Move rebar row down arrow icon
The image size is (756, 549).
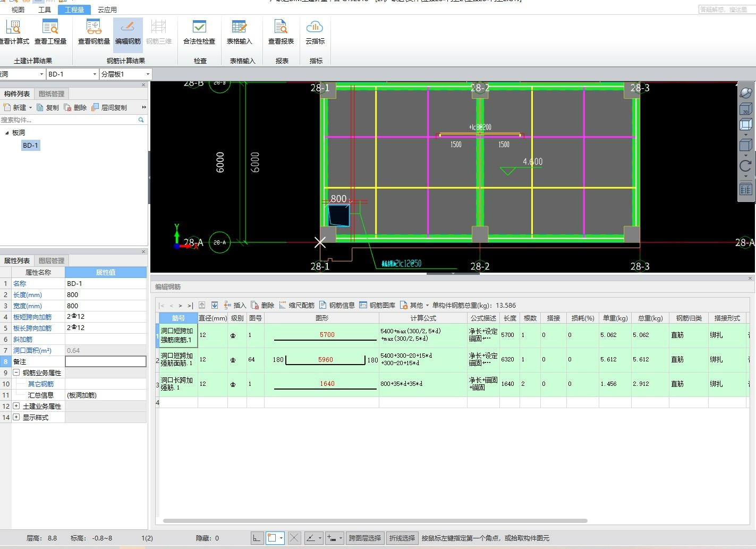(x=215, y=305)
